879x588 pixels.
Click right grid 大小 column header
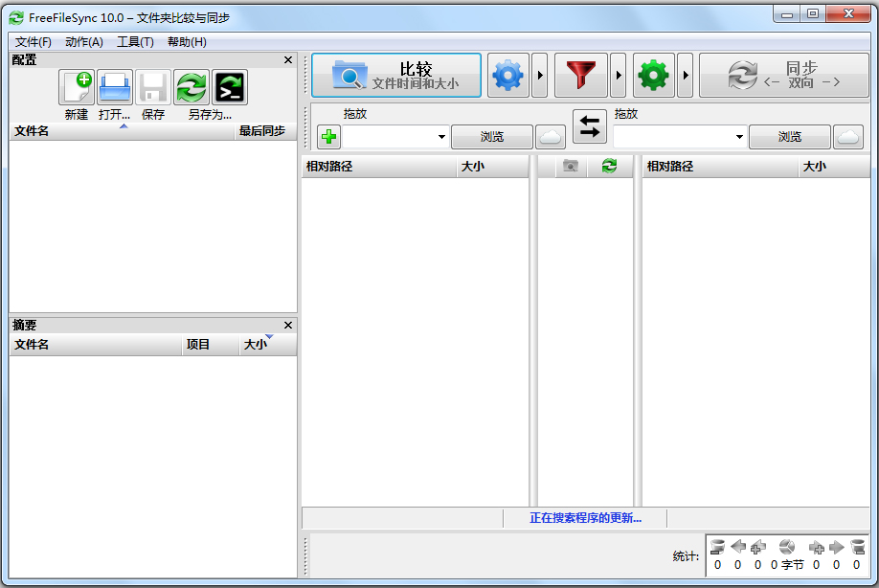pos(834,167)
